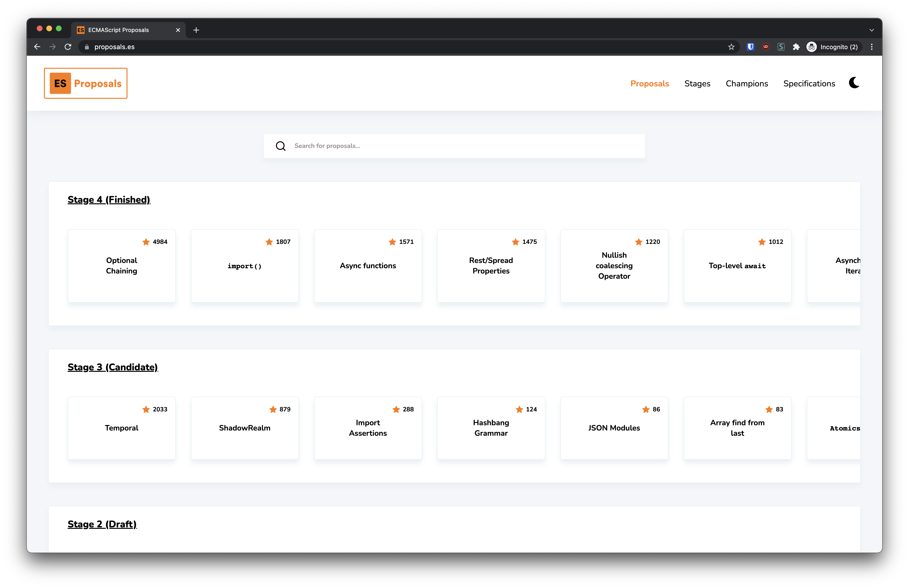909x588 pixels.
Task: Open the Champions page
Action: click(x=747, y=83)
